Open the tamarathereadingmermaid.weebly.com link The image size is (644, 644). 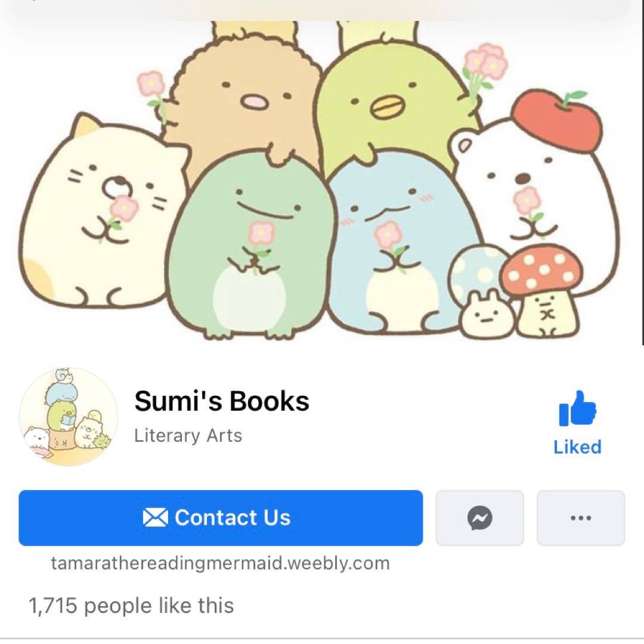(220, 563)
